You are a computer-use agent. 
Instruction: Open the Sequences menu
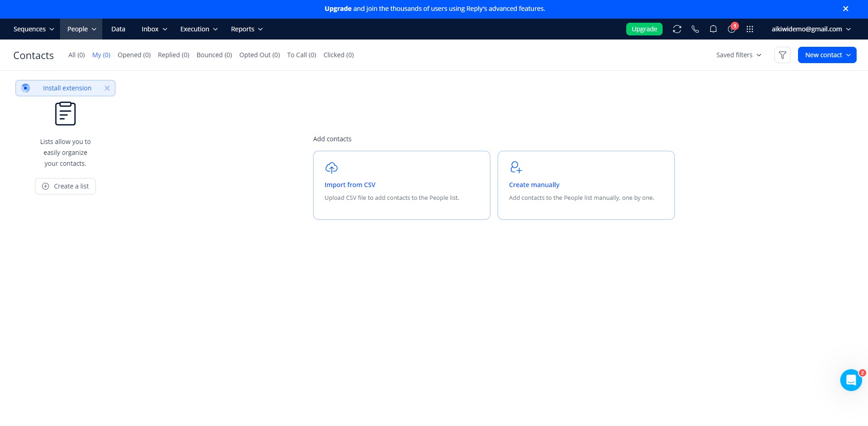click(x=34, y=29)
